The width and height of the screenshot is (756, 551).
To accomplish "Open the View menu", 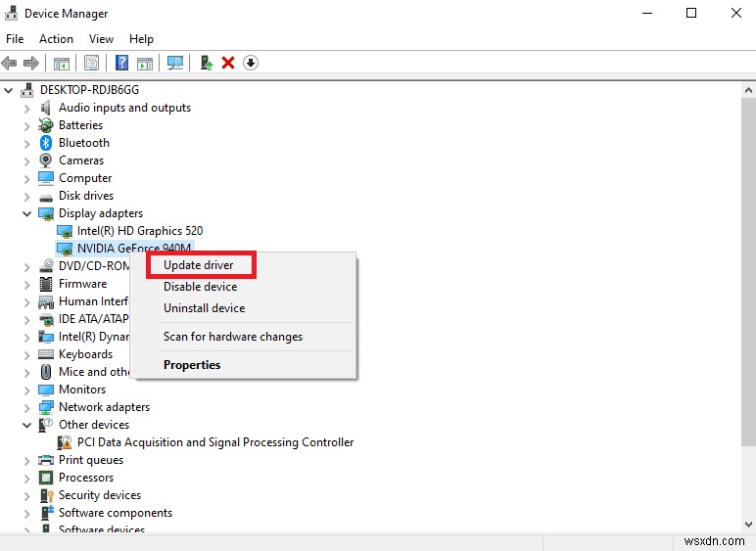I will 101,39.
